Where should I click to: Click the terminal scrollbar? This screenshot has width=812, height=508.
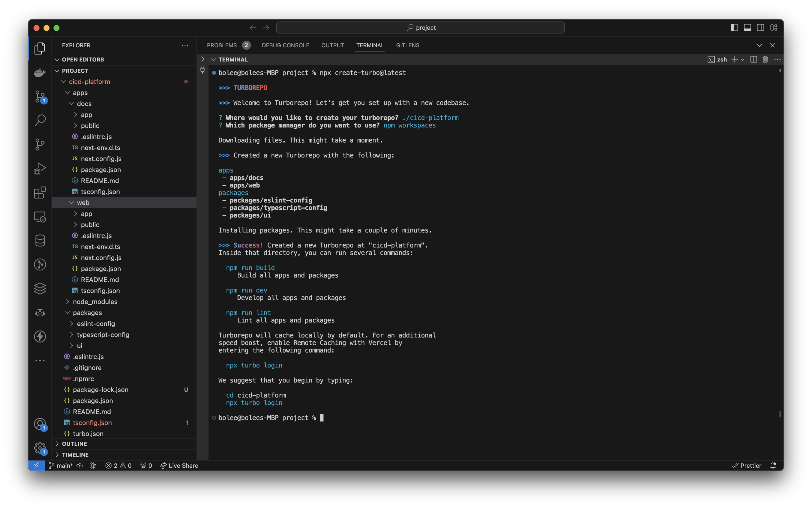[x=780, y=413]
